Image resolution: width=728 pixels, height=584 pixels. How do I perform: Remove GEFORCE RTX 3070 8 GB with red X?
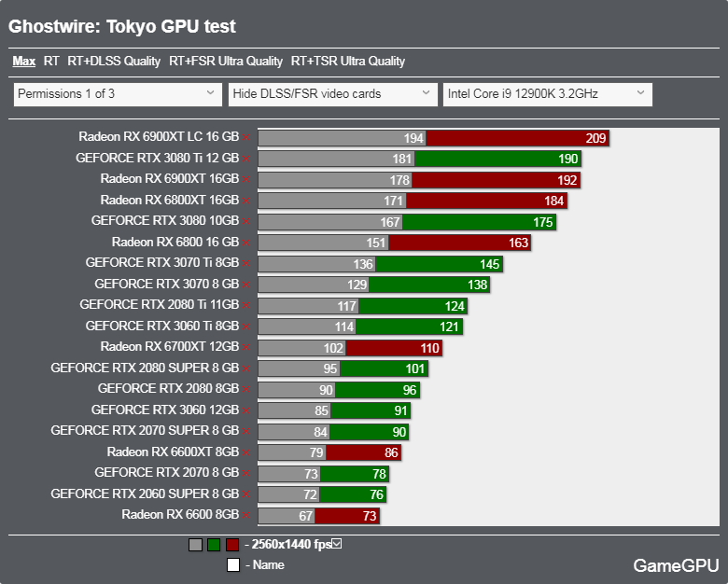[246, 285]
